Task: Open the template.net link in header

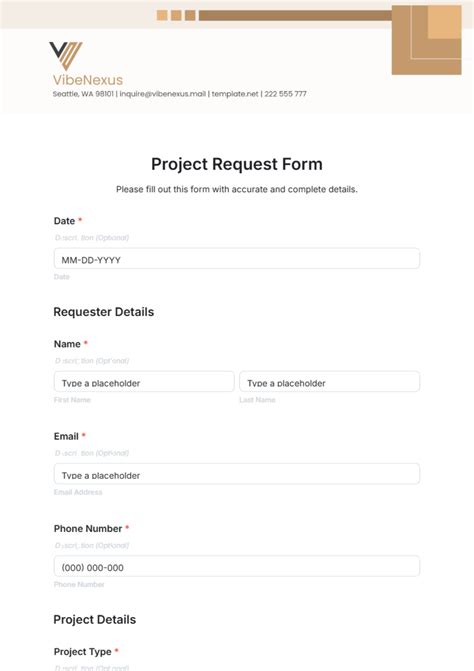Action: [x=235, y=94]
